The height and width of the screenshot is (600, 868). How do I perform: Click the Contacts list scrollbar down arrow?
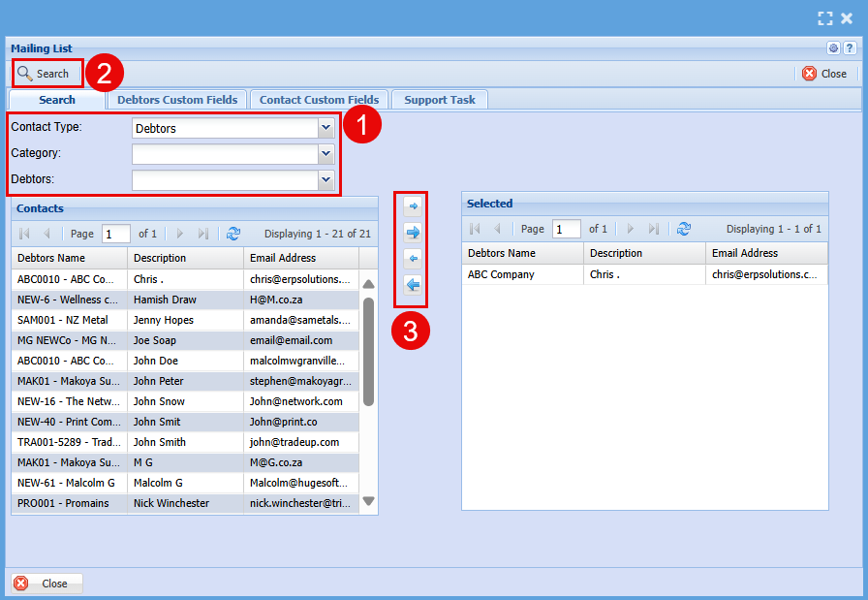tap(368, 501)
